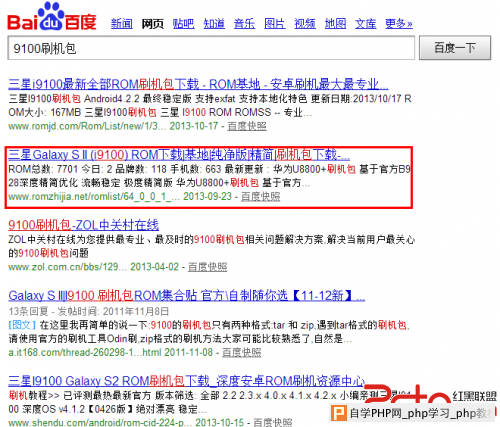Click the www.zol.com.cn/bbs result URL
This screenshot has height=427, width=500.
click(x=67, y=267)
